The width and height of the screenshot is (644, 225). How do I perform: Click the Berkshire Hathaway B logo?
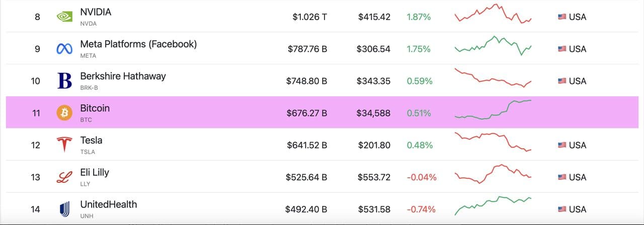click(x=64, y=81)
